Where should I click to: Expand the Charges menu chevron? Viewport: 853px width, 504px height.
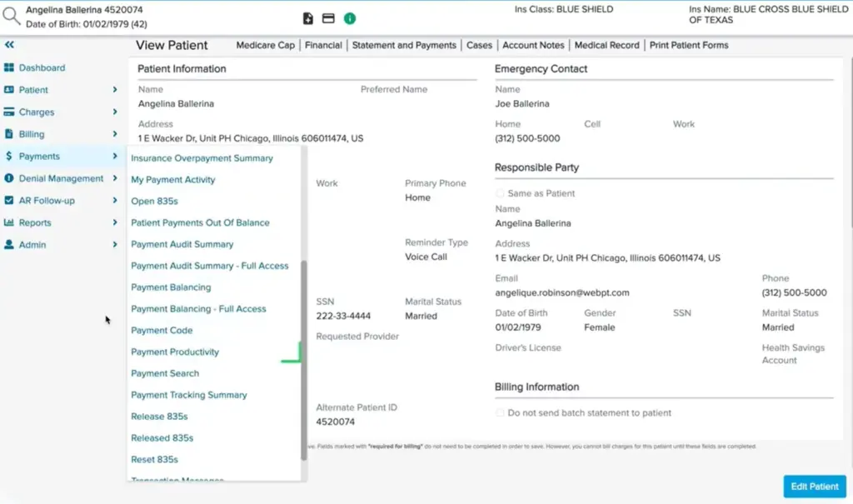115,112
